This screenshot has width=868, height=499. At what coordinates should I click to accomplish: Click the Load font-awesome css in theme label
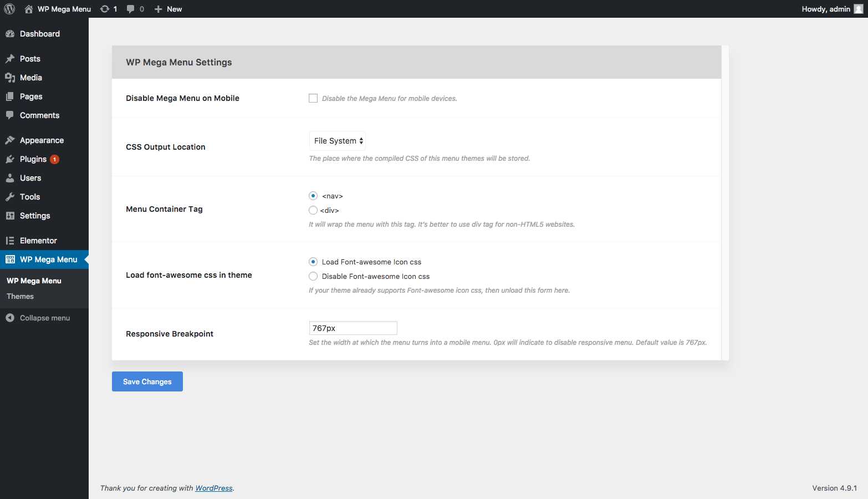[x=189, y=275]
